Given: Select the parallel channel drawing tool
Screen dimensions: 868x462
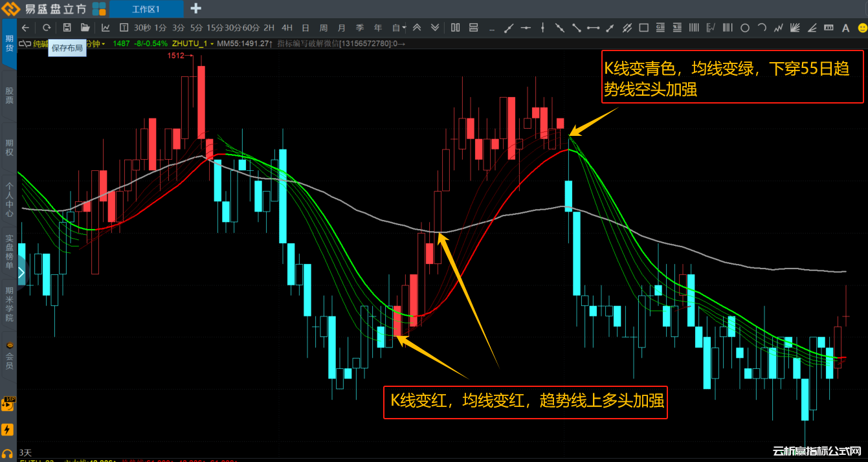Looking at the screenshot, I should 627,28.
